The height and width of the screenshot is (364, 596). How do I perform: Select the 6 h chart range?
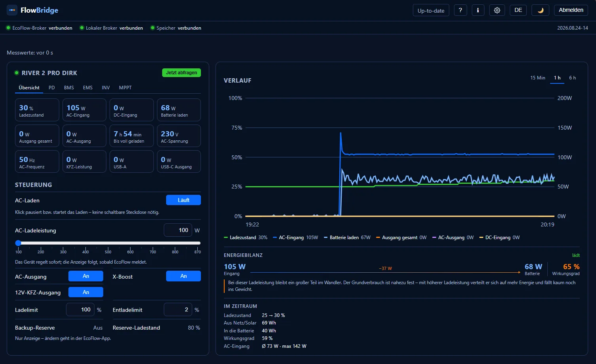point(572,78)
